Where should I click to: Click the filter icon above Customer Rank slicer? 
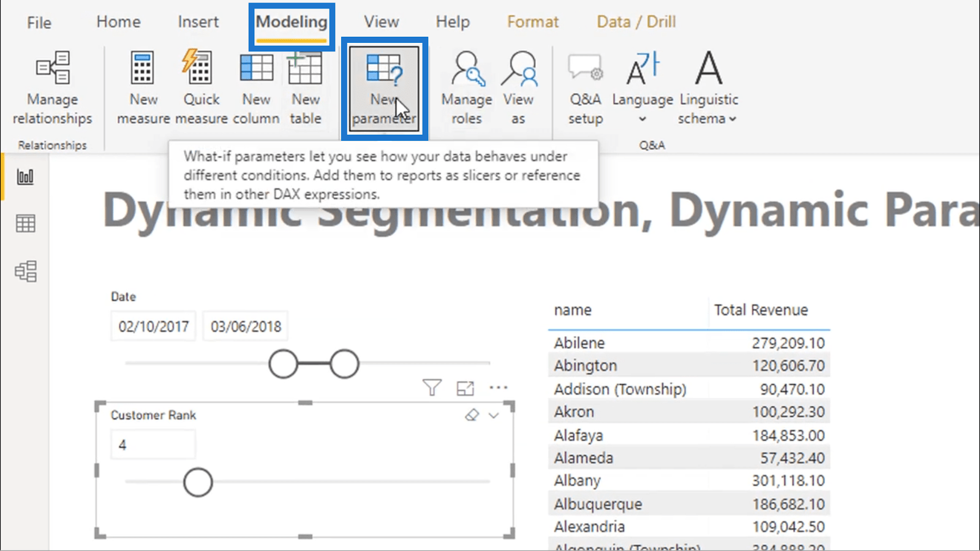click(432, 387)
